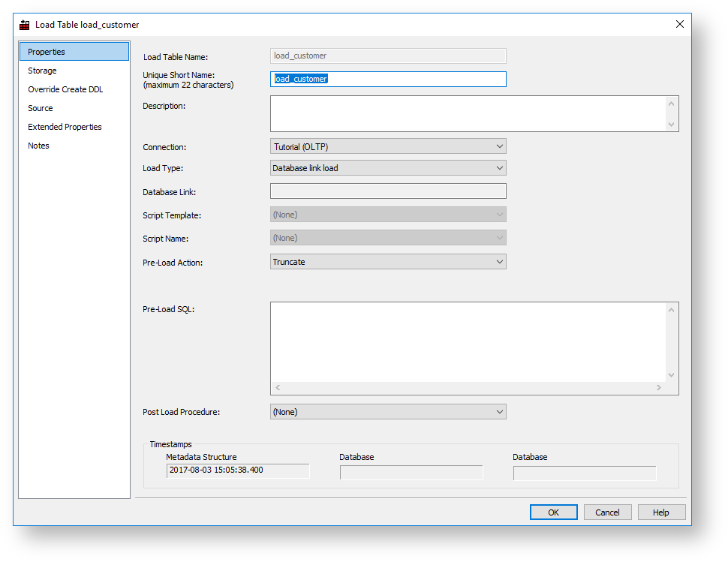Close the Load Table dialog window
Viewport: 728px width, 562px height.
680,24
